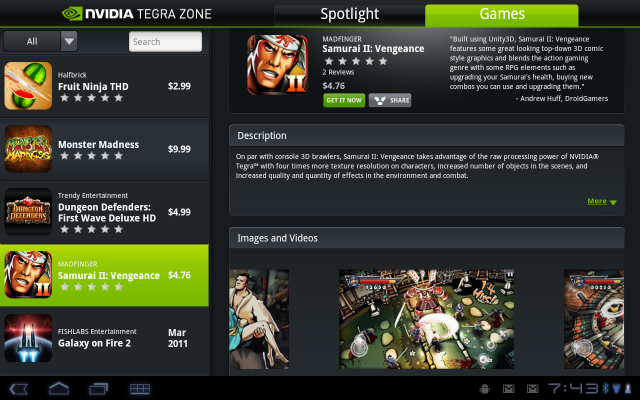Viewport: 640px width, 400px height.
Task: Click the GET IT NOW button
Action: (344, 100)
